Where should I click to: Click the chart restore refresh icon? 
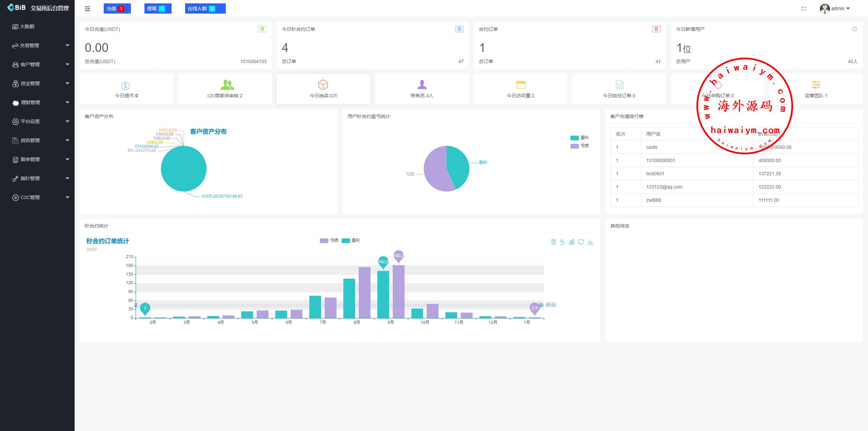581,242
